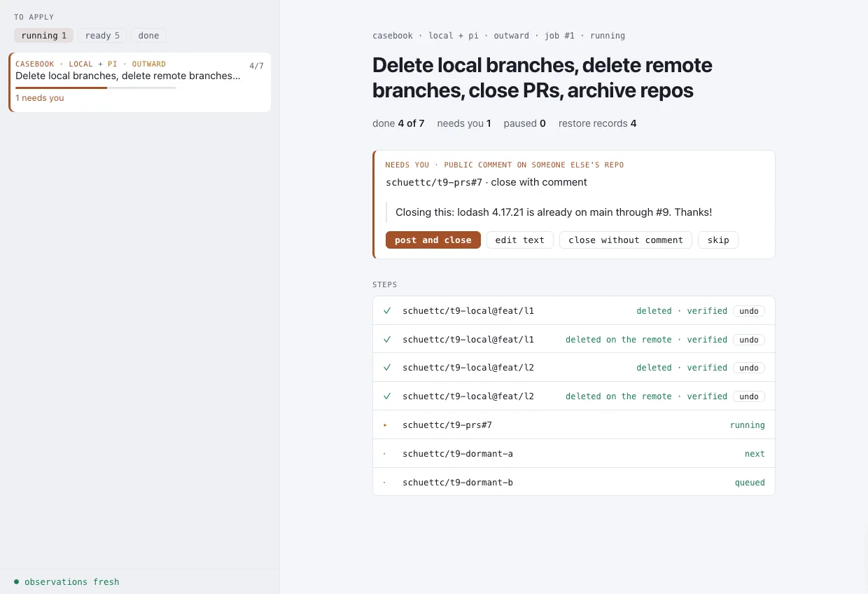The image size is (868, 594).
Task: Click 'done 4 of 7' stat
Action: (398, 123)
